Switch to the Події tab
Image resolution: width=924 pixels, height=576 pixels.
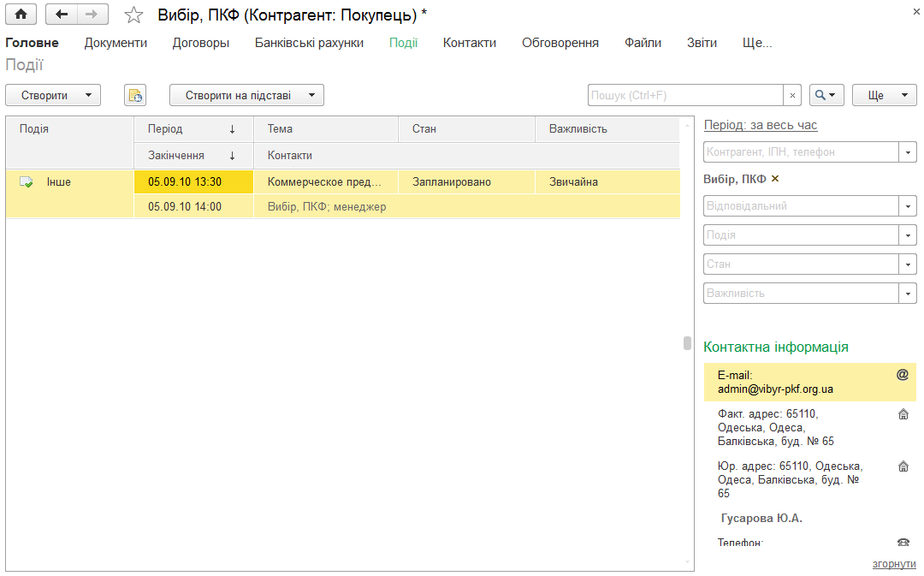click(403, 43)
